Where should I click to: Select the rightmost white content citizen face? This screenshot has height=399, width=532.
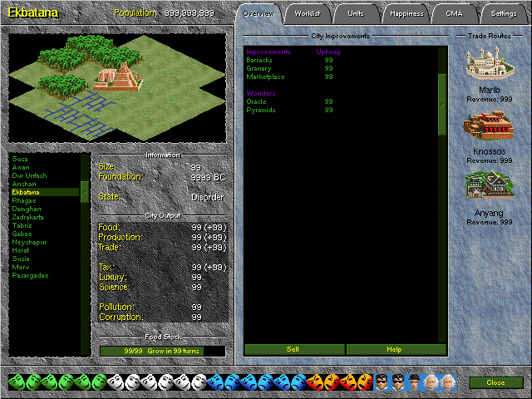[x=199, y=382]
